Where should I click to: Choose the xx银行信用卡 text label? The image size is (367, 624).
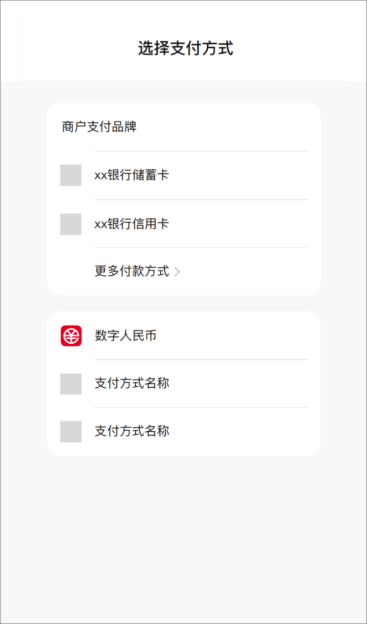(x=132, y=224)
